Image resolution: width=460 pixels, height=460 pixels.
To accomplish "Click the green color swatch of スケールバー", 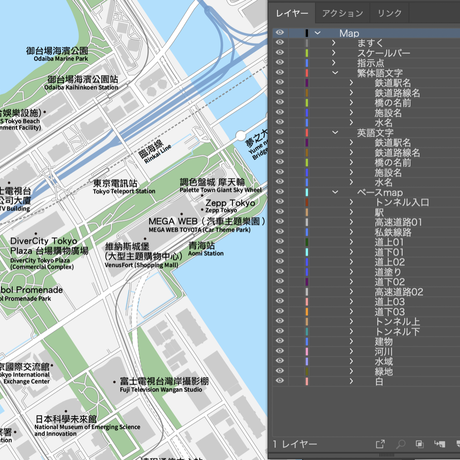I will click(x=307, y=53).
